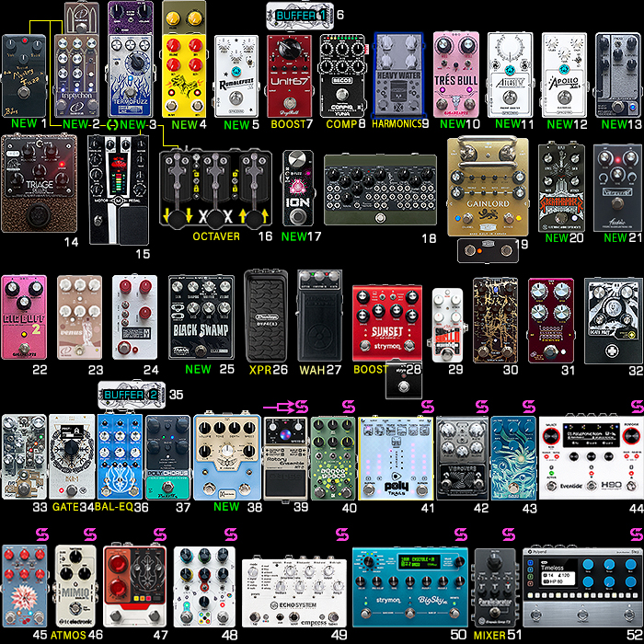Select the black wah pedal numbered 27

(x=319, y=316)
